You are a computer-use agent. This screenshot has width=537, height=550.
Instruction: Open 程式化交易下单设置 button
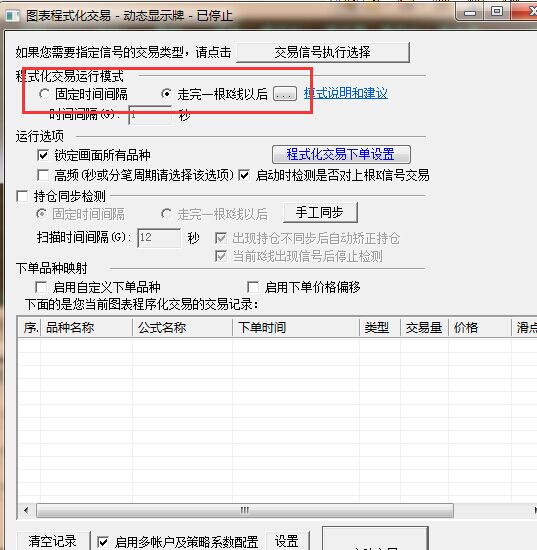[341, 154]
